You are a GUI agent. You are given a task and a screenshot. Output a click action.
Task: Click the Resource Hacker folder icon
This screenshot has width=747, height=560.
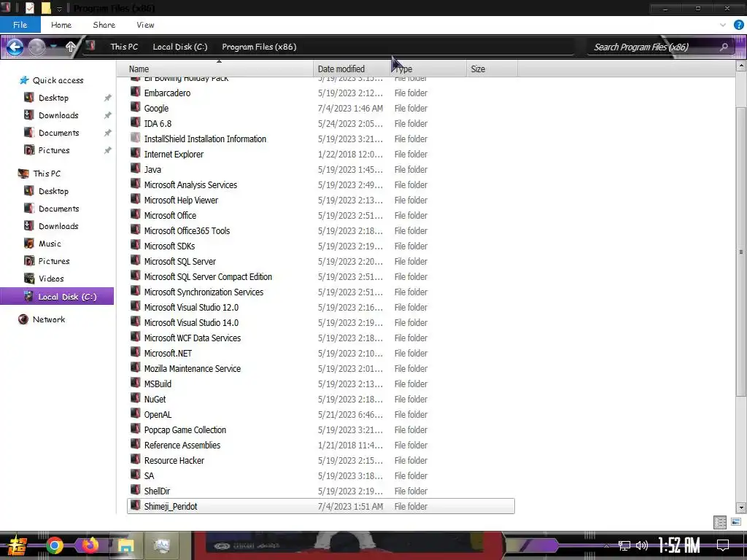coord(135,459)
